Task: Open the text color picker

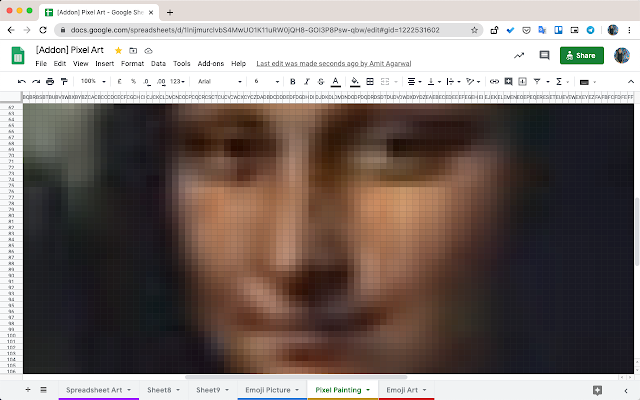Action: (336, 82)
